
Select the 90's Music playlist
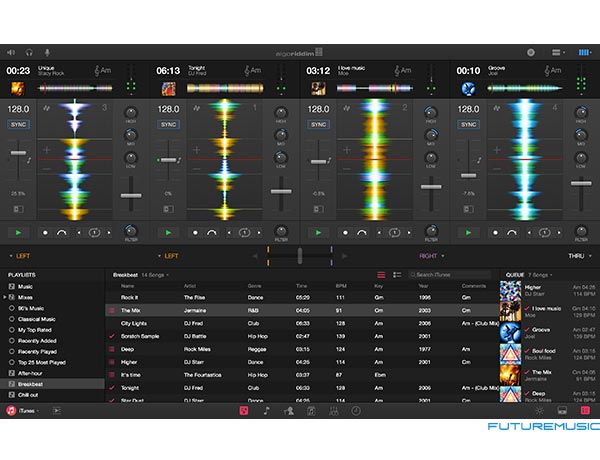[31, 308]
